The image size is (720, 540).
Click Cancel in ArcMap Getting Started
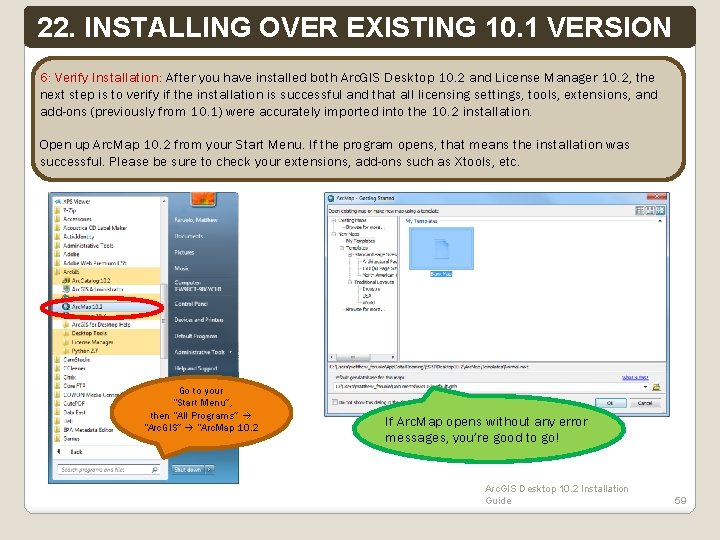click(x=645, y=403)
